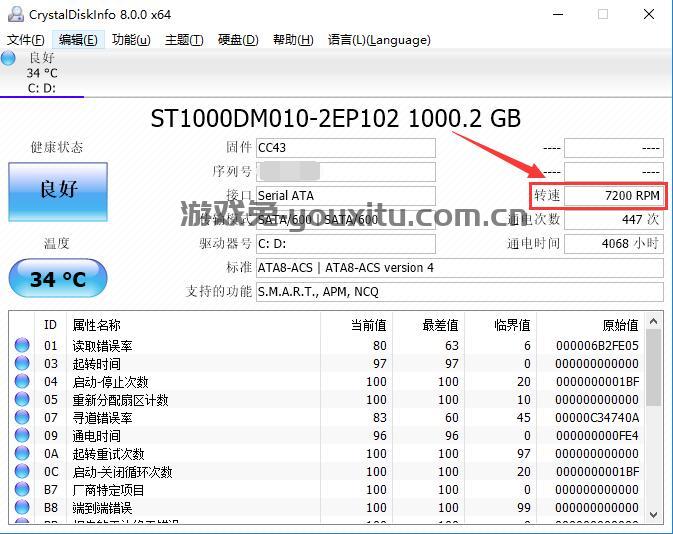
Task: Select attribute name 厂商特定项目
Action: pos(108,490)
